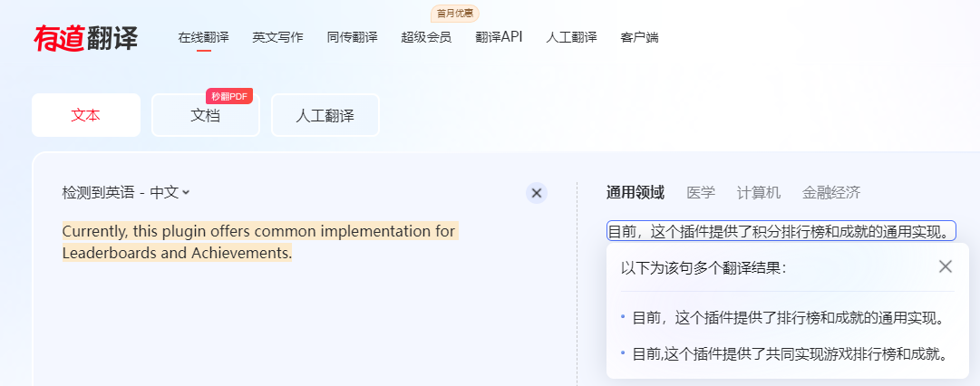The height and width of the screenshot is (386, 980).
Task: Open the 在线翻译 nav item
Action: click(x=203, y=37)
